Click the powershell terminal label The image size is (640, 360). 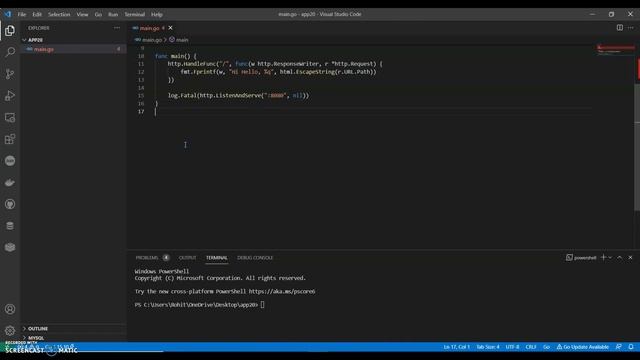point(581,258)
